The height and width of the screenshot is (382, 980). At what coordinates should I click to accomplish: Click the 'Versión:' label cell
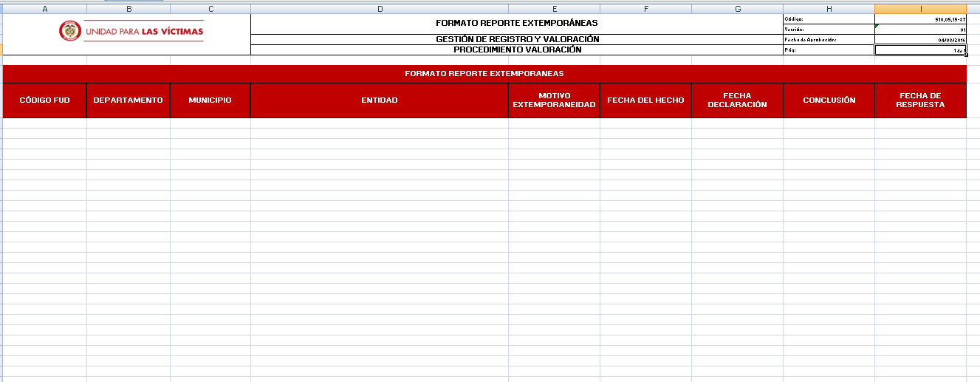point(829,30)
